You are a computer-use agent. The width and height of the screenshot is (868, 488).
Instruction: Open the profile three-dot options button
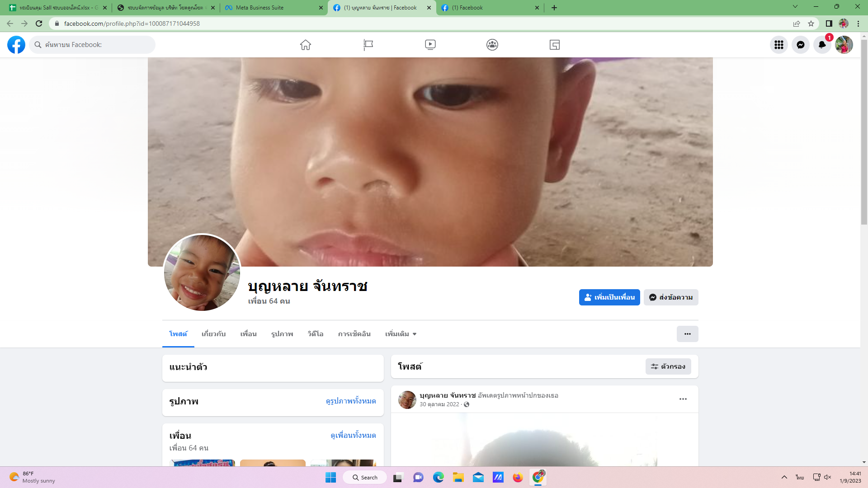(687, 334)
